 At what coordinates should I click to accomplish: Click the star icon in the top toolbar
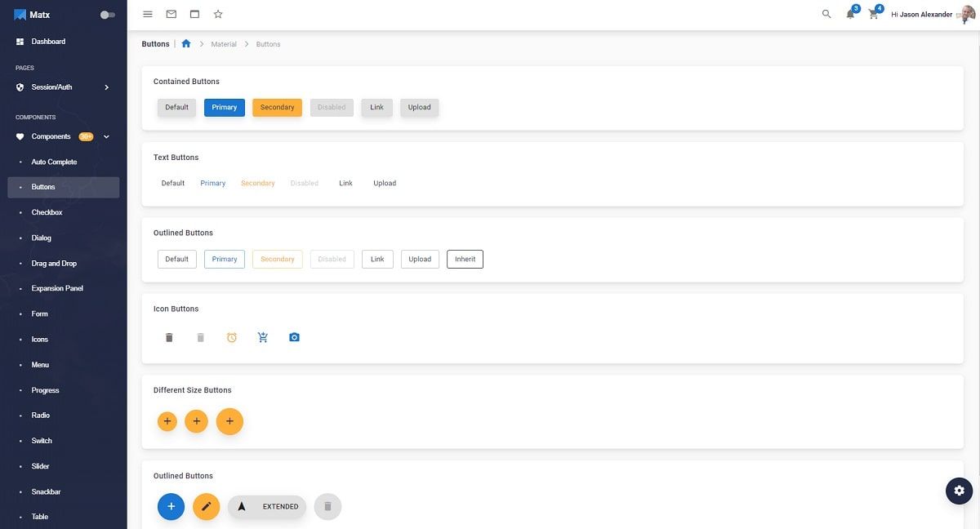click(216, 13)
